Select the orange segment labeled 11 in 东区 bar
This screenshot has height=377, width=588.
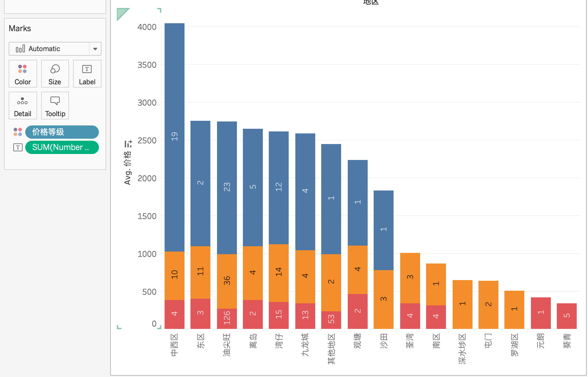pyautogui.click(x=200, y=272)
